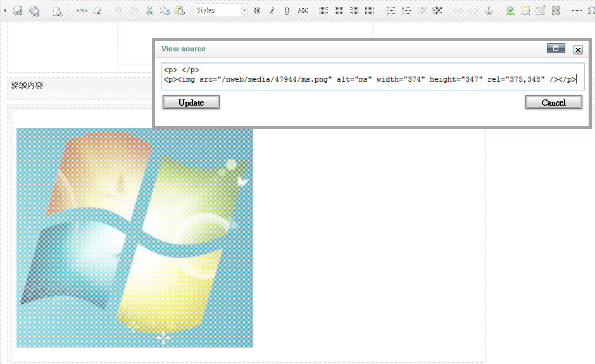Click the insert image tree icon

click(x=510, y=11)
